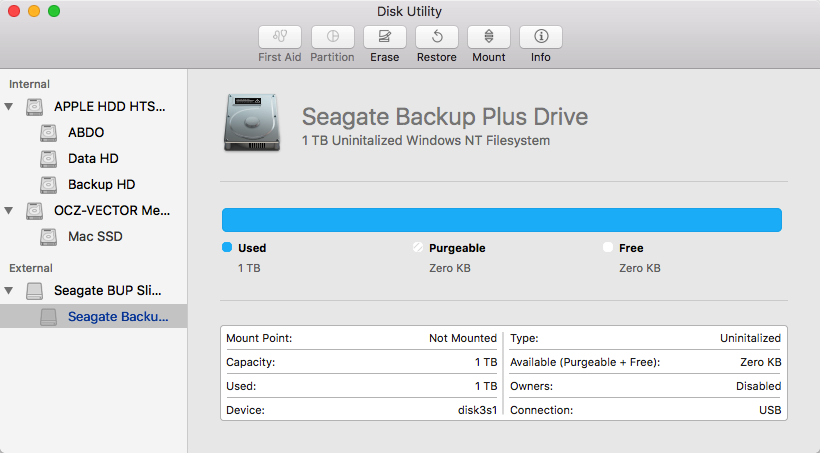
Task: Click the 'Mount Point:' label in the info table
Action: [x=259, y=338]
